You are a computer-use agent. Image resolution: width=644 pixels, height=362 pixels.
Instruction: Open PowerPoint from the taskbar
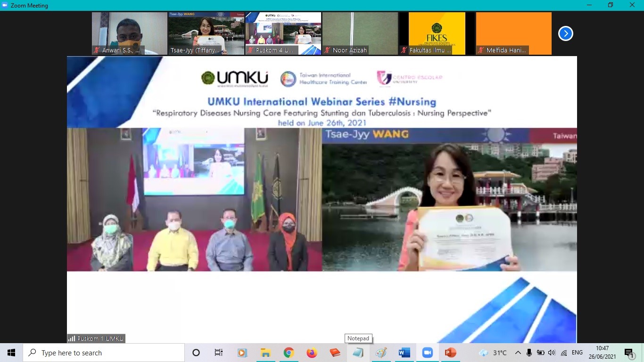coord(450,353)
